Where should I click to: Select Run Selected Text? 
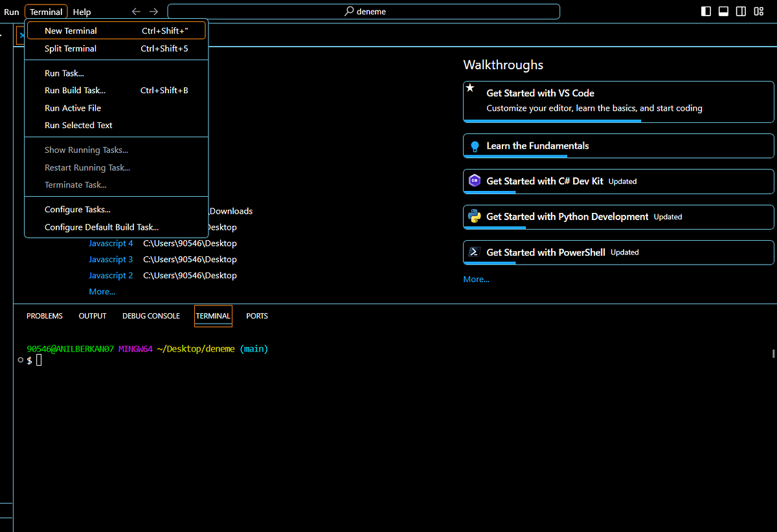click(x=117, y=126)
